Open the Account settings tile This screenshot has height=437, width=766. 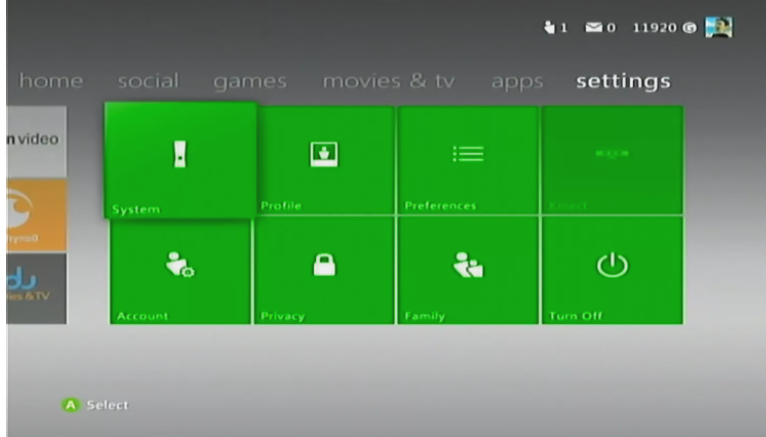180,271
